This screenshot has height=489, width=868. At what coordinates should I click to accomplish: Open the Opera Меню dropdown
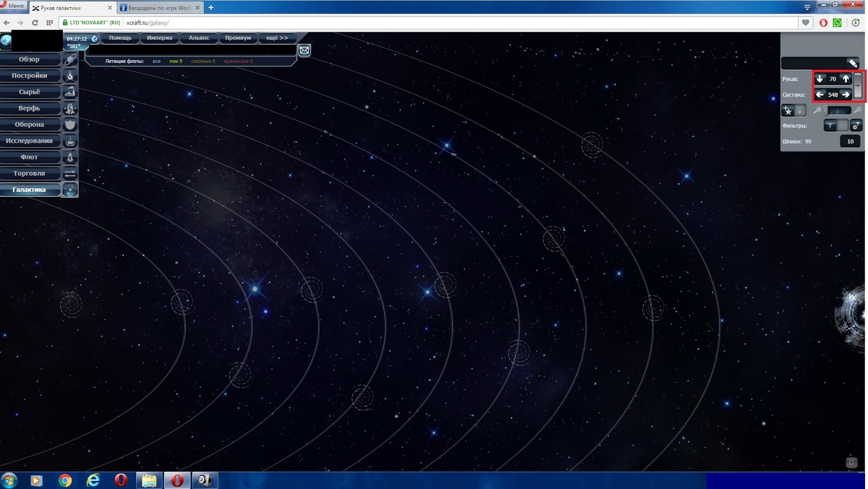click(12, 5)
